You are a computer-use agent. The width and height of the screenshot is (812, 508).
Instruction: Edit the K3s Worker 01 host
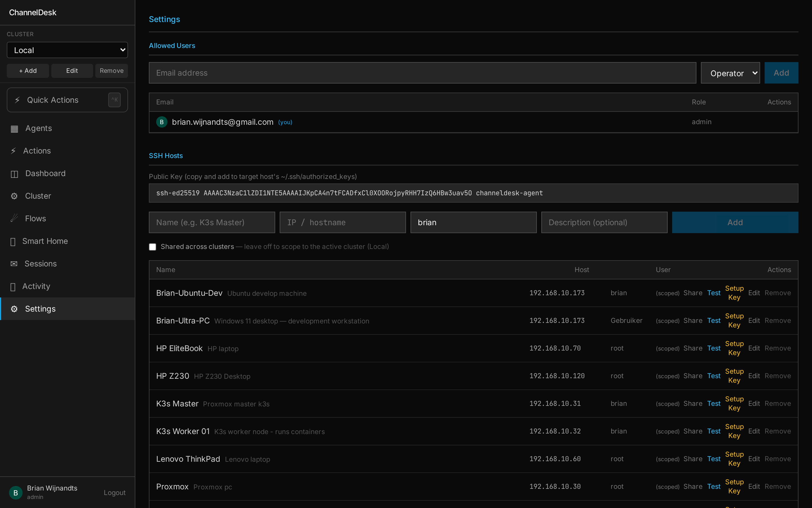(x=754, y=431)
